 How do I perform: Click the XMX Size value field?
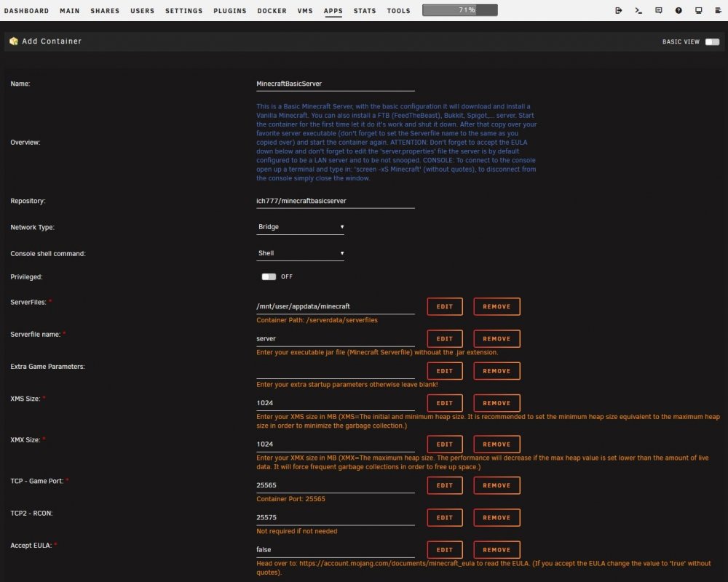(335, 445)
